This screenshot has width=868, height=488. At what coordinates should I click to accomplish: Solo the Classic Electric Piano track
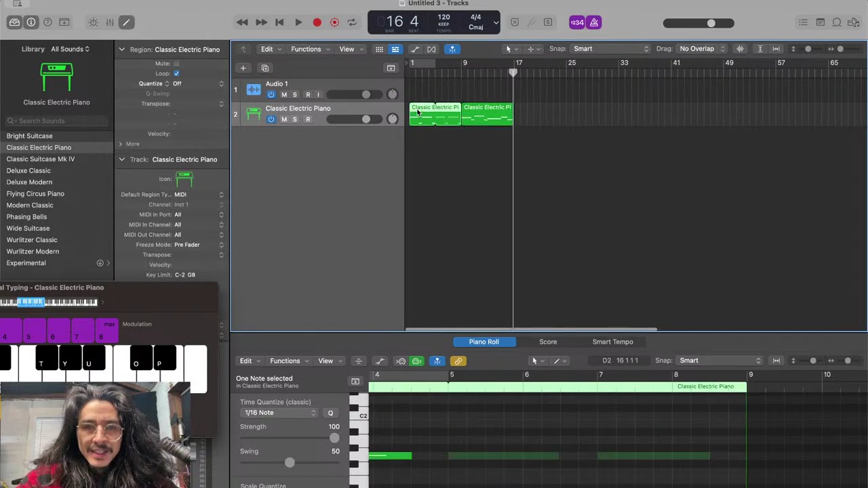[x=294, y=119]
